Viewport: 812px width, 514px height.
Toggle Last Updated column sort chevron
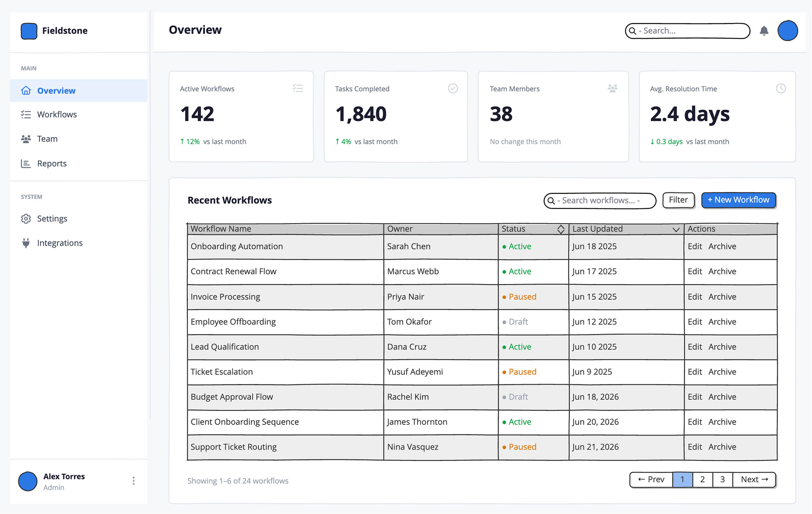[x=676, y=230]
